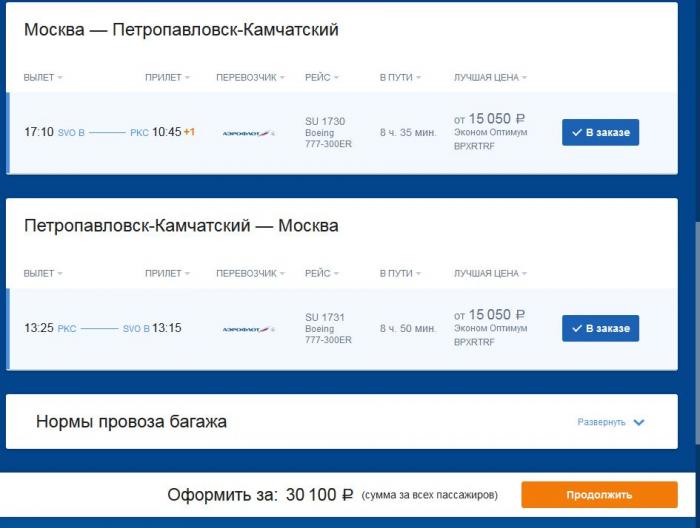This screenshot has height=528, width=700.
Task: Sort return flights by В ПУТИ column
Action: point(400,273)
